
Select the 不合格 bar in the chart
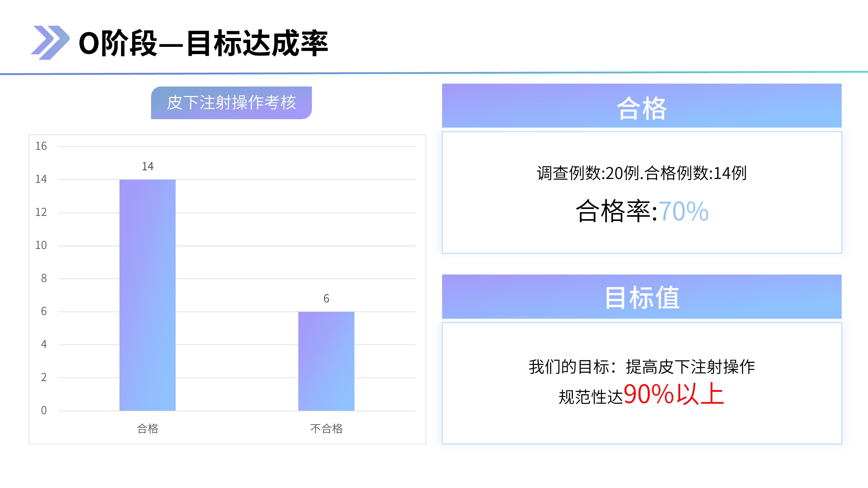pos(326,361)
